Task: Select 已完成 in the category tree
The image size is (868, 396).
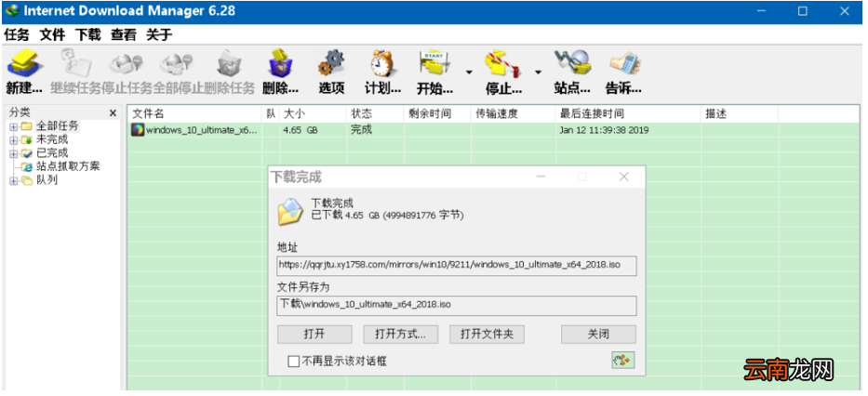Action: click(52, 153)
